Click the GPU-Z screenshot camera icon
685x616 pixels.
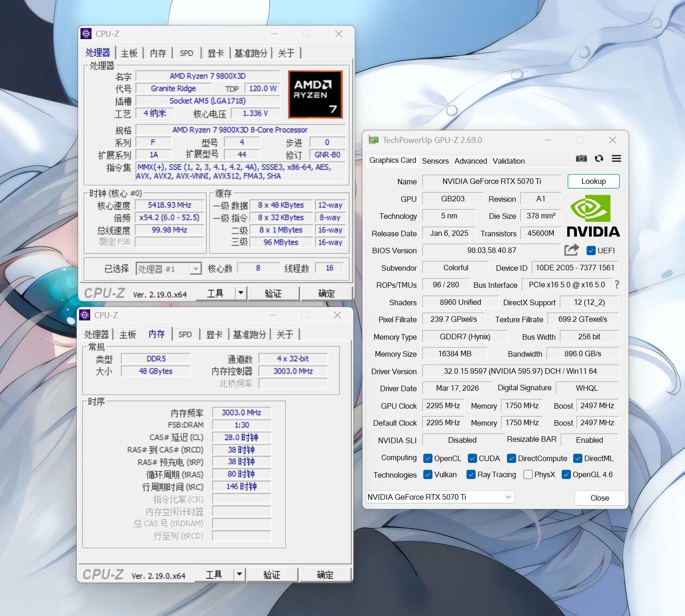(581, 159)
